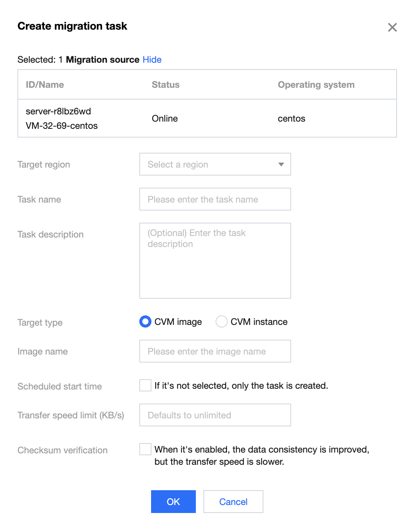Enable Checksum verification checkbox
416x532 pixels.
coord(145,449)
